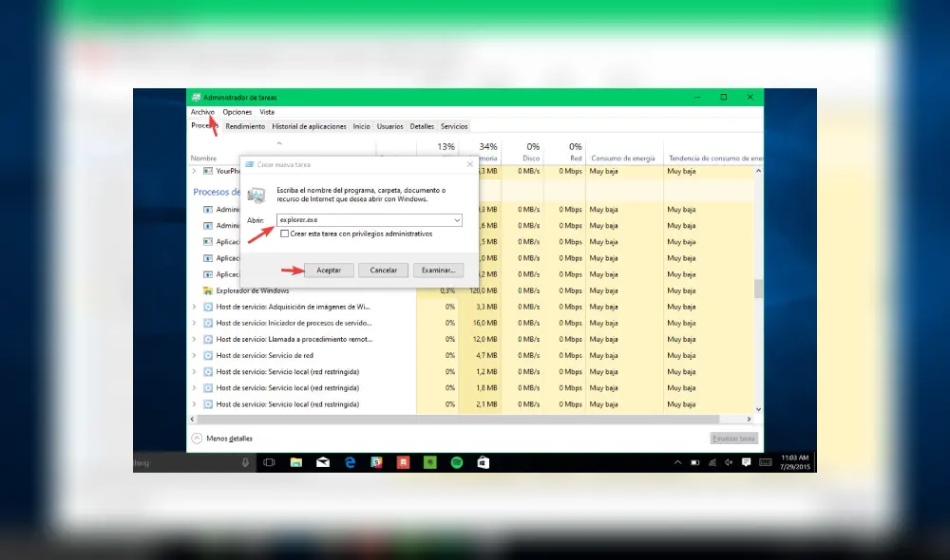Open the Archivo menu

(x=202, y=111)
